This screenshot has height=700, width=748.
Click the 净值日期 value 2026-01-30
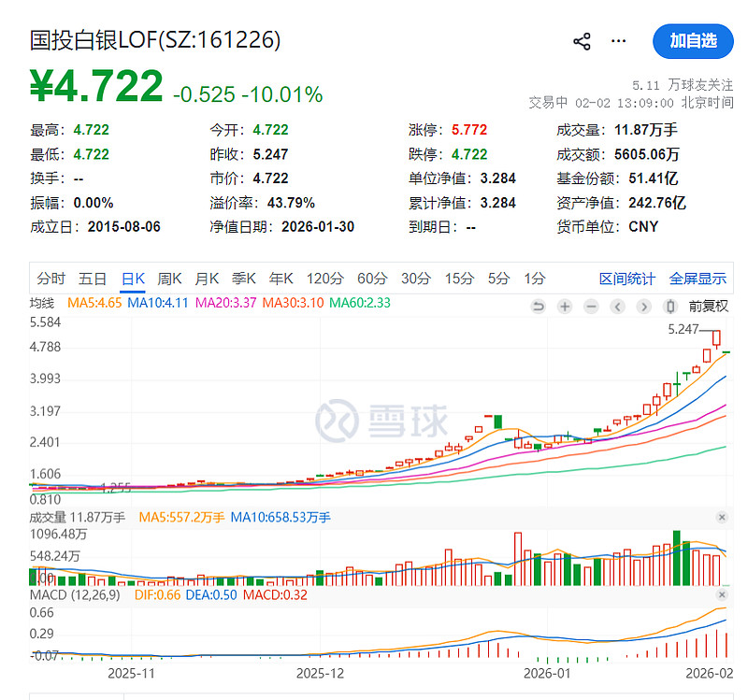pos(318,227)
